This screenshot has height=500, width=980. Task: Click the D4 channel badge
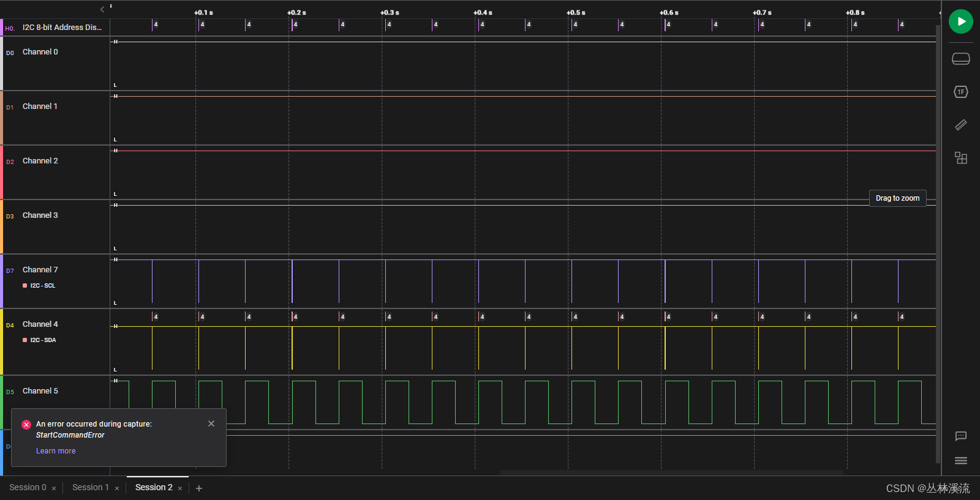click(x=10, y=326)
